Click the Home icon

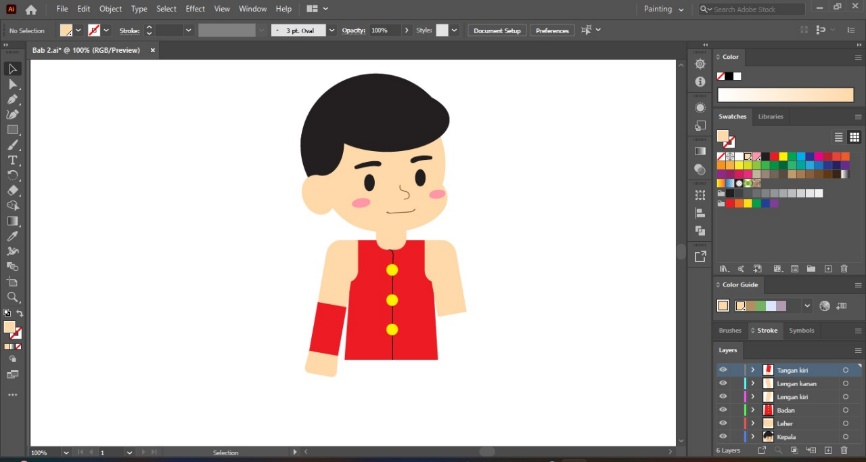pos(31,9)
